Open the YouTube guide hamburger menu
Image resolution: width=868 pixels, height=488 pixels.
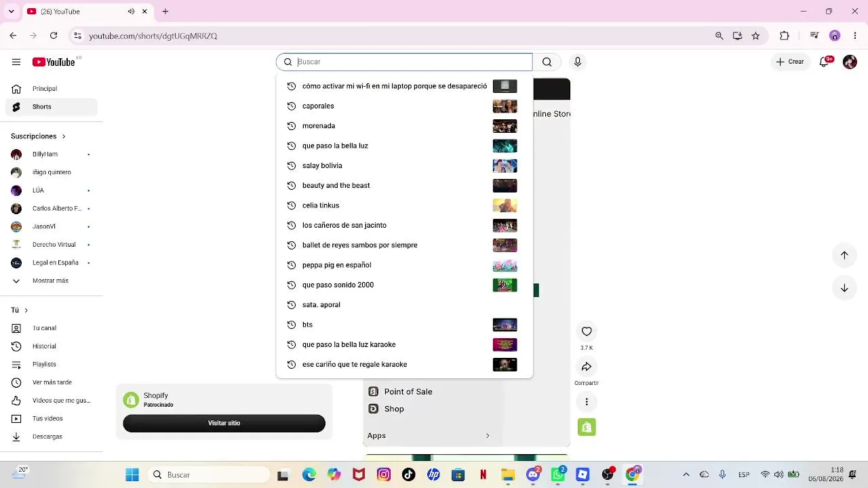point(16,62)
